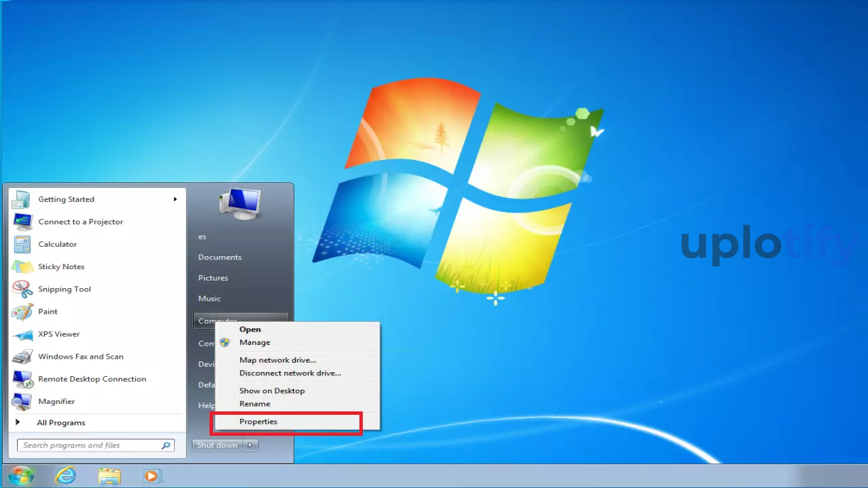Expand the Getting Started submenu arrow
Image resolution: width=868 pixels, height=488 pixels.
coord(175,199)
